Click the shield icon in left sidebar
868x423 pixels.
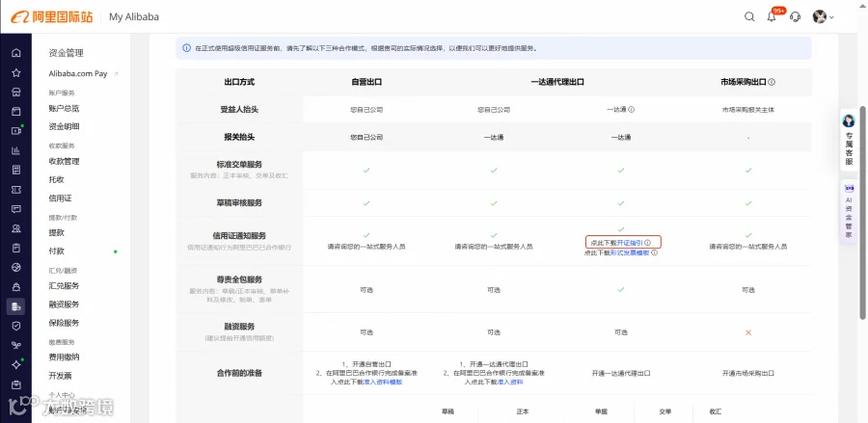16,326
